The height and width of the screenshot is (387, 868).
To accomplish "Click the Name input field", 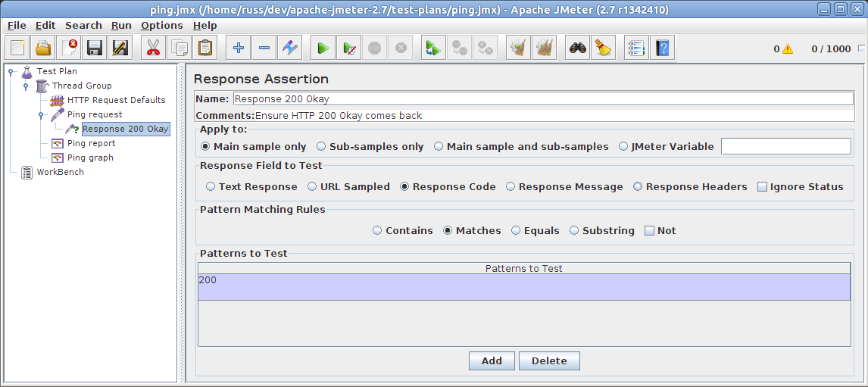I will (543, 98).
